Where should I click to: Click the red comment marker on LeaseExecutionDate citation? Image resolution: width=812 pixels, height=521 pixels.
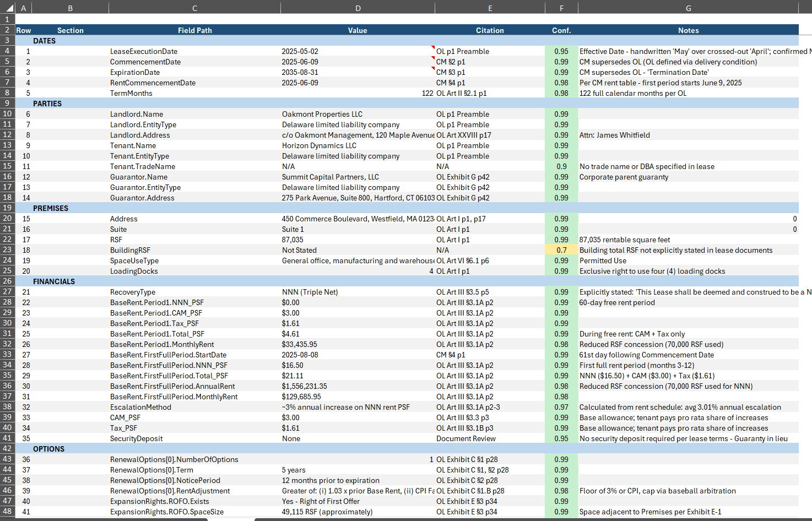[x=434, y=48]
